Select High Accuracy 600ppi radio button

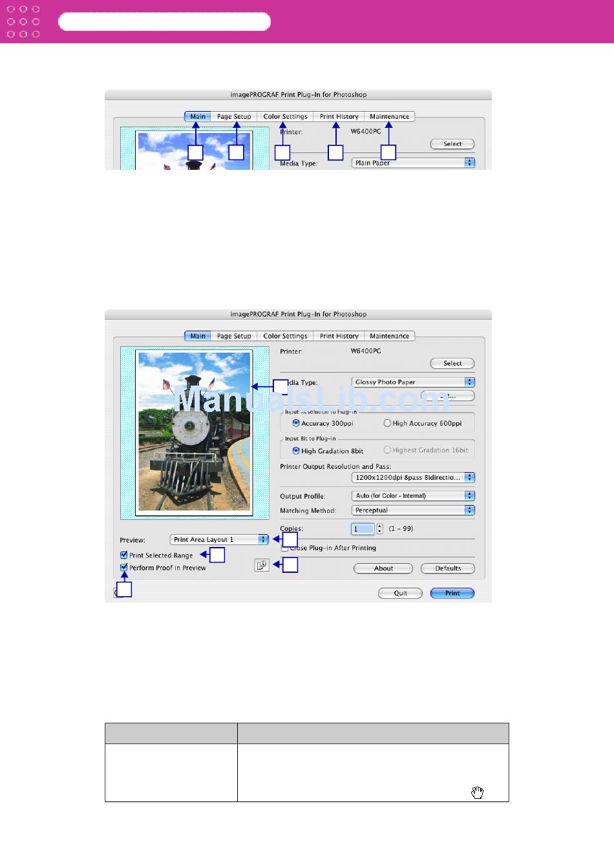pyautogui.click(x=387, y=423)
